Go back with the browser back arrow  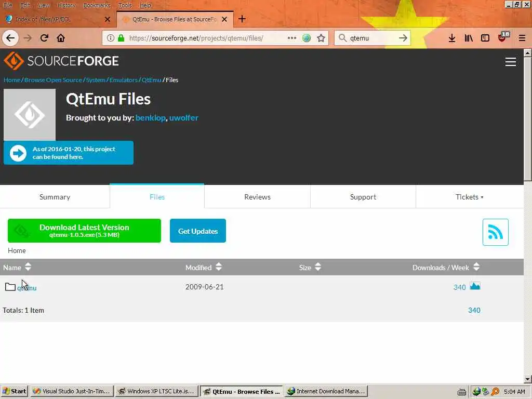click(x=10, y=38)
